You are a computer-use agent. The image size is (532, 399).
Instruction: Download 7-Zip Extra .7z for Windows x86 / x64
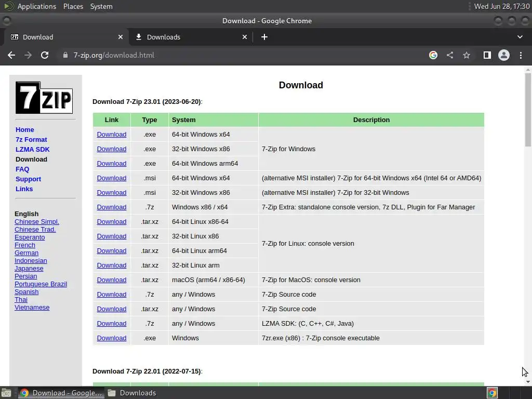point(112,207)
